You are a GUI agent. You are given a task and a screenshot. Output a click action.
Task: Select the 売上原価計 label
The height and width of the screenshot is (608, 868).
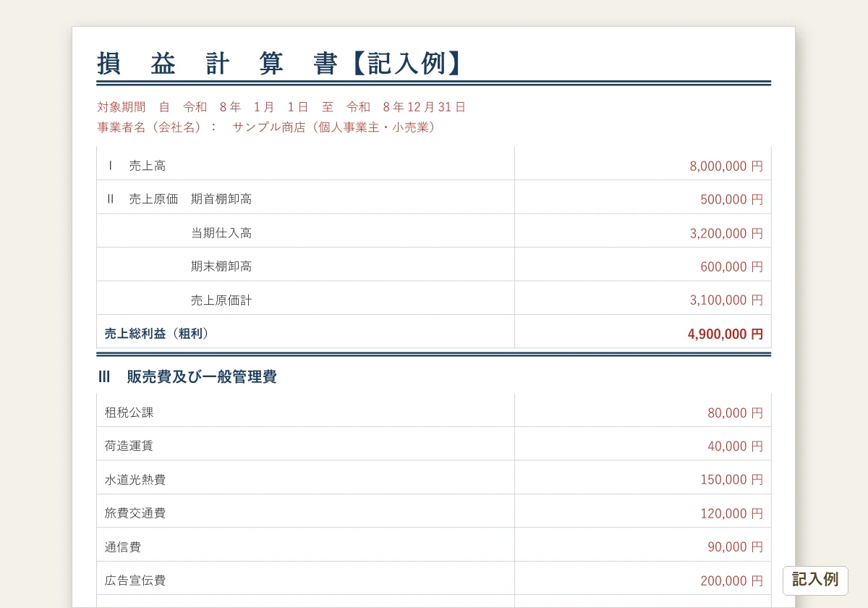[221, 300]
